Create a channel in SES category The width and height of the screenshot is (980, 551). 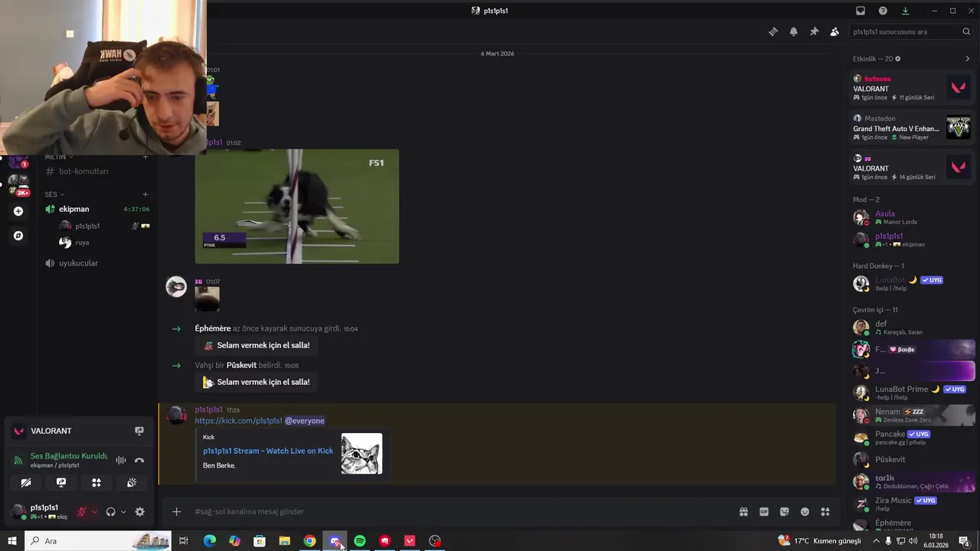(x=145, y=194)
